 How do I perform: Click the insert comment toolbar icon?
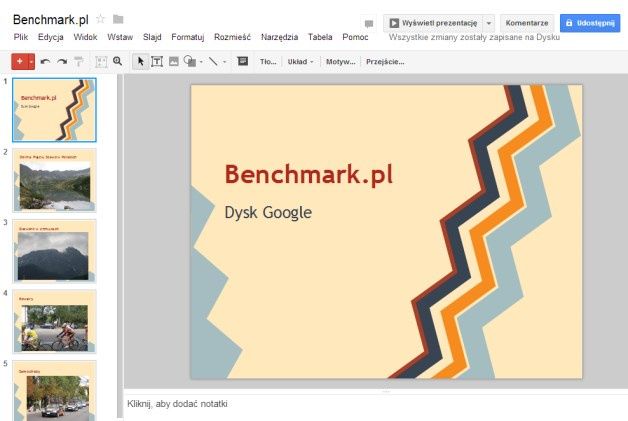click(242, 61)
